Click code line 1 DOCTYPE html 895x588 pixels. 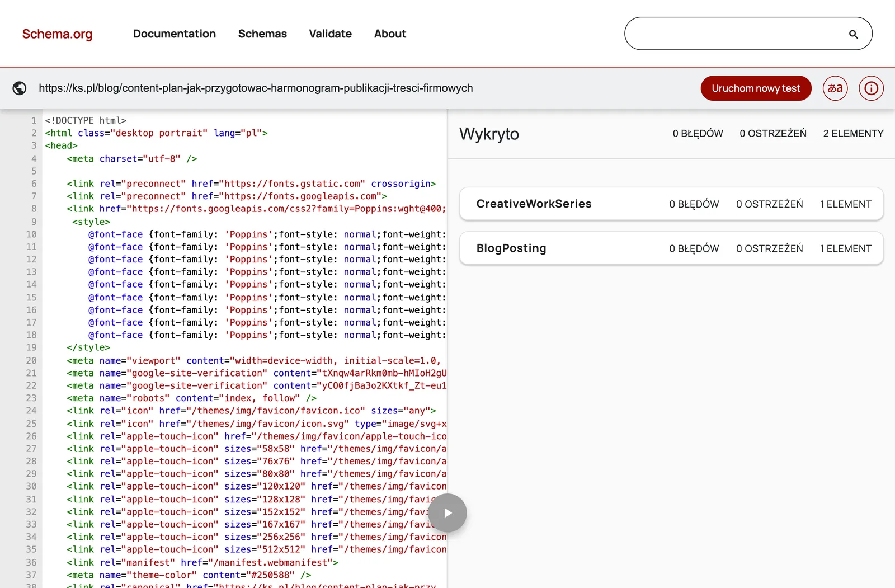pyautogui.click(x=86, y=120)
